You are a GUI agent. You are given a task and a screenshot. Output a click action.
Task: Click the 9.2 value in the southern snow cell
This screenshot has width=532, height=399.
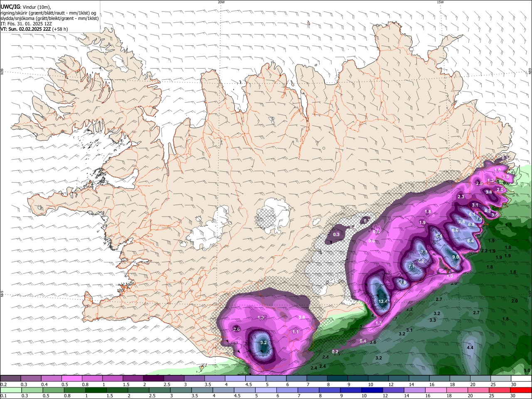pyautogui.click(x=264, y=342)
